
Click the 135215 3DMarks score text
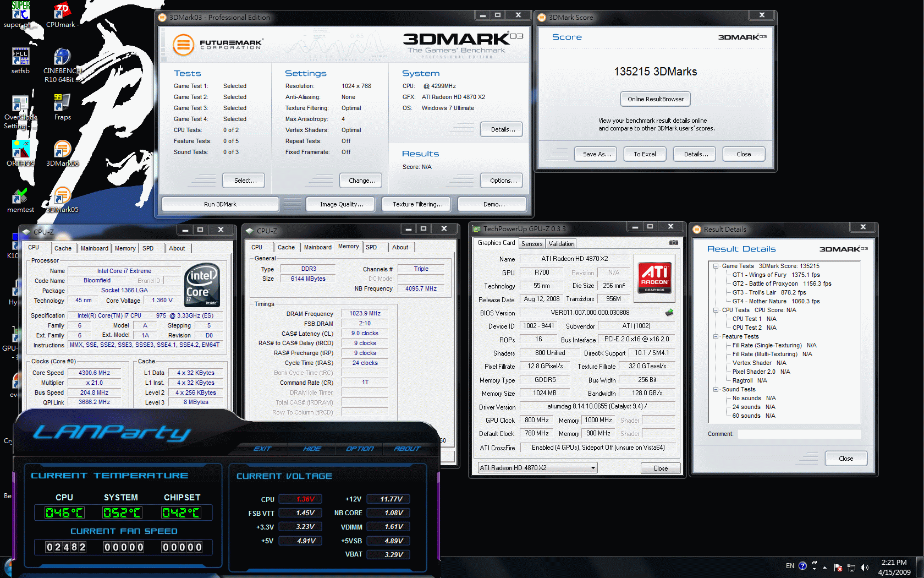click(656, 72)
